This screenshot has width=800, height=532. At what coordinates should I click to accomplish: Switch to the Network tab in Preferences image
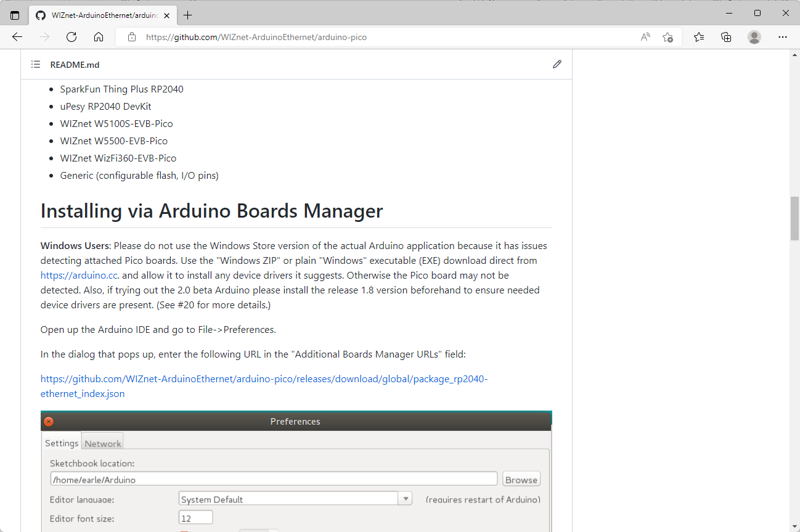click(x=103, y=443)
